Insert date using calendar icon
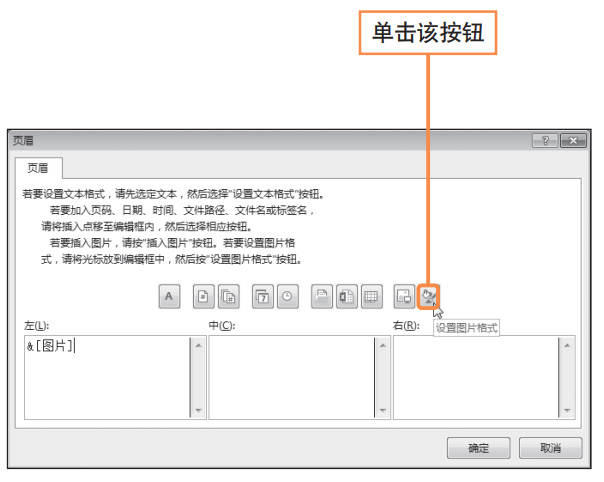 coord(263,296)
